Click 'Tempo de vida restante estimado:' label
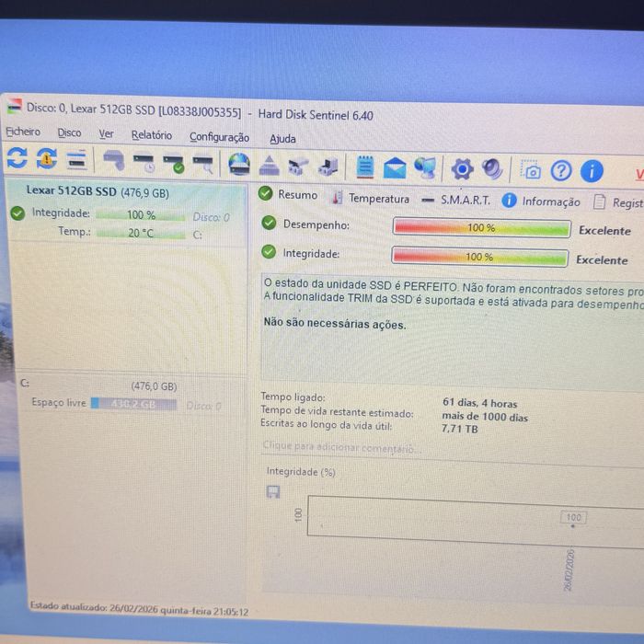This screenshot has height=644, width=644. point(337,411)
